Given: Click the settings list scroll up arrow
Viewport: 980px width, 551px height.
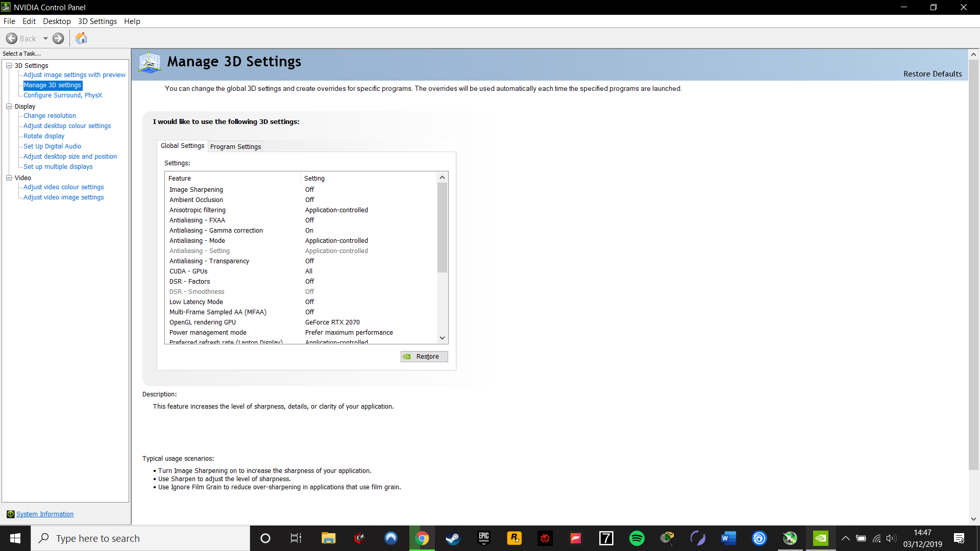Looking at the screenshot, I should coord(443,178).
